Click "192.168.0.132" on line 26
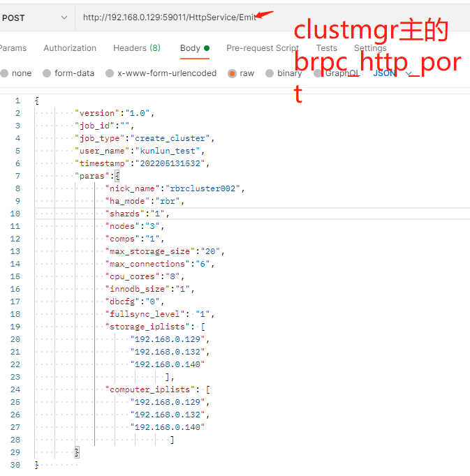Viewport: 470px width, 476px height. coord(168,415)
